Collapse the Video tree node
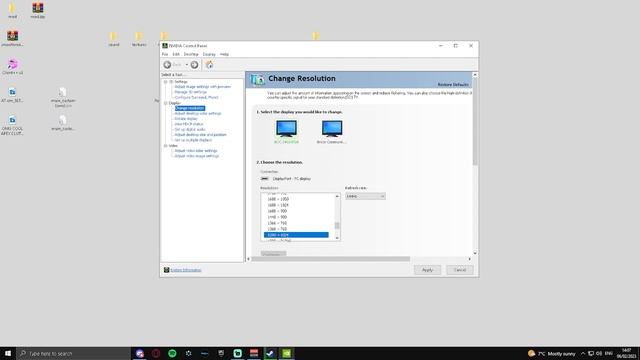This screenshot has width=640, height=360. click(x=166, y=145)
